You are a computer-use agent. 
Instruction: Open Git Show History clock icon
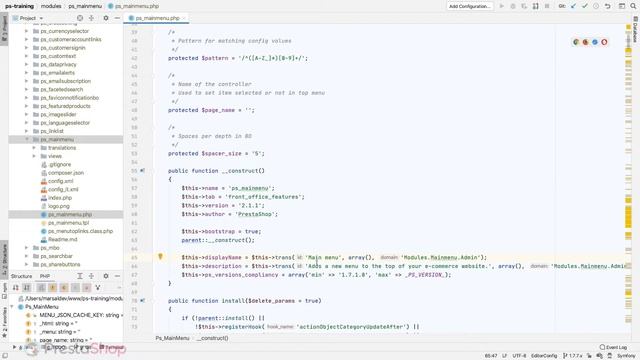click(x=596, y=6)
